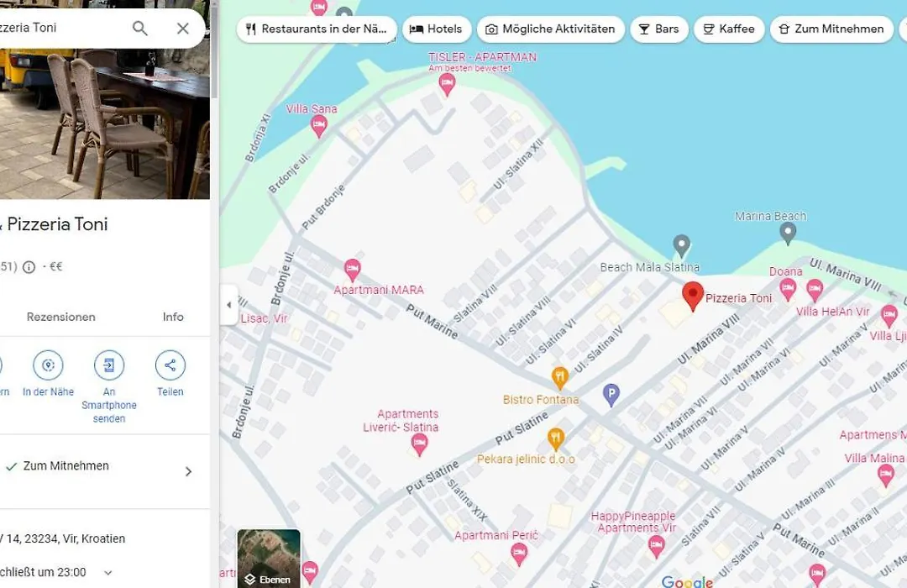Click the TISLER - APARTMAN hotel pin
This screenshot has width=907, height=588.
(x=447, y=85)
